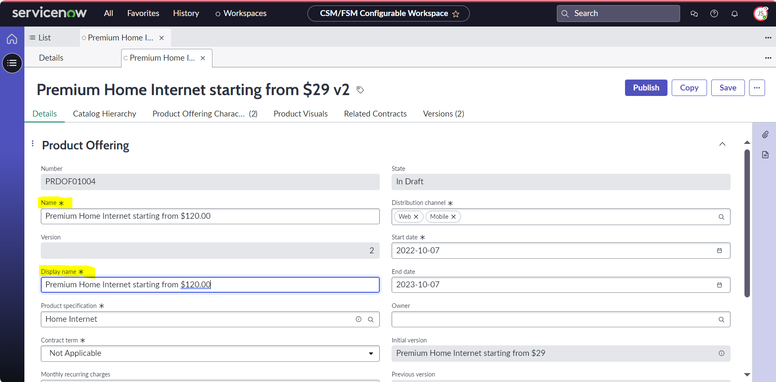This screenshot has width=776, height=382.
Task: Add a tag via the title tag icon
Action: (x=360, y=90)
